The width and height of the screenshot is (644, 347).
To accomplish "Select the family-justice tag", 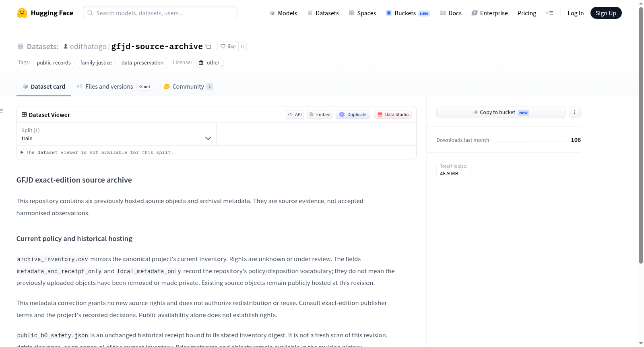I will coord(96,62).
